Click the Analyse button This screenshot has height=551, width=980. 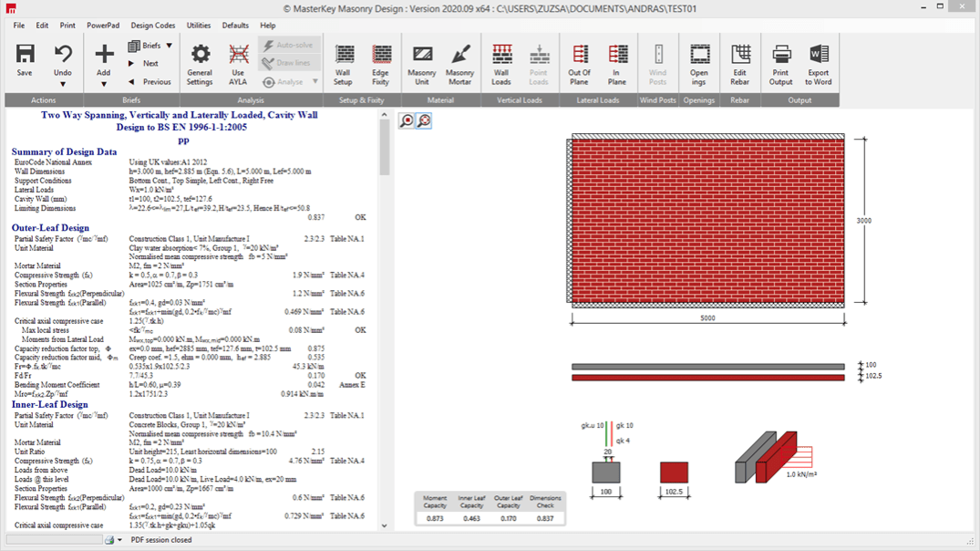point(284,82)
